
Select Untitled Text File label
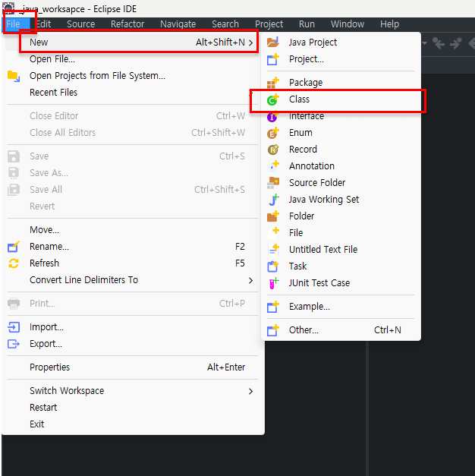point(323,250)
